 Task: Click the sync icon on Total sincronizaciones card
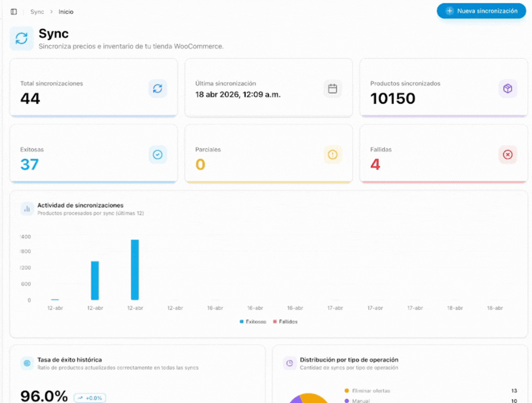click(x=157, y=88)
